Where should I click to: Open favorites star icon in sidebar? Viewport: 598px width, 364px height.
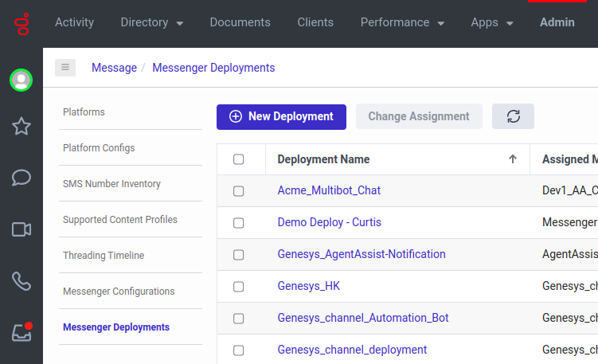[21, 126]
